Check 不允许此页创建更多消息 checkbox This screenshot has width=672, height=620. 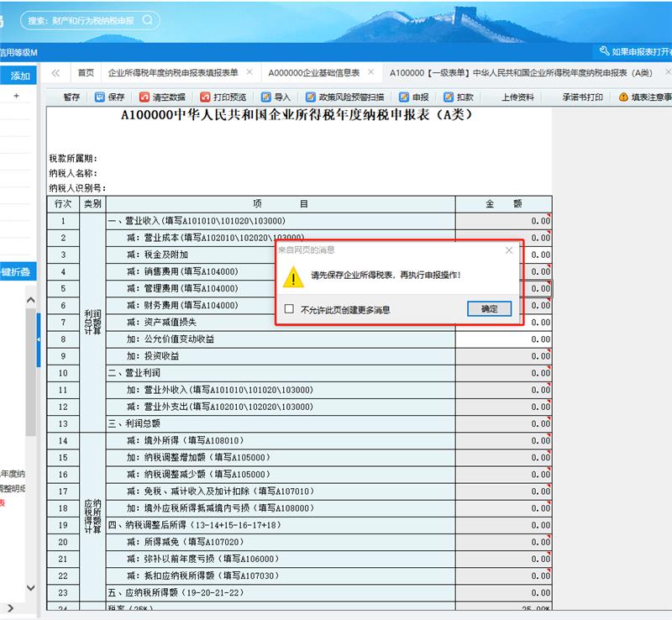[x=289, y=309]
